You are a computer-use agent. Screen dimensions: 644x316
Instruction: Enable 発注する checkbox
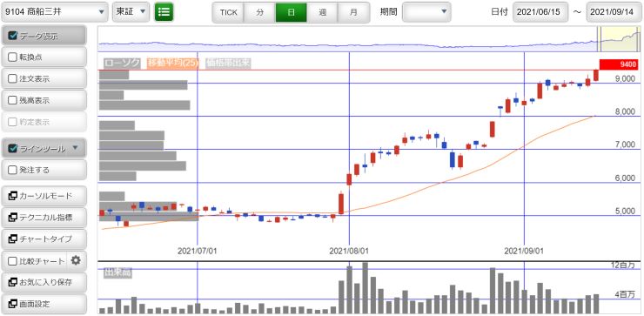tap(12, 170)
